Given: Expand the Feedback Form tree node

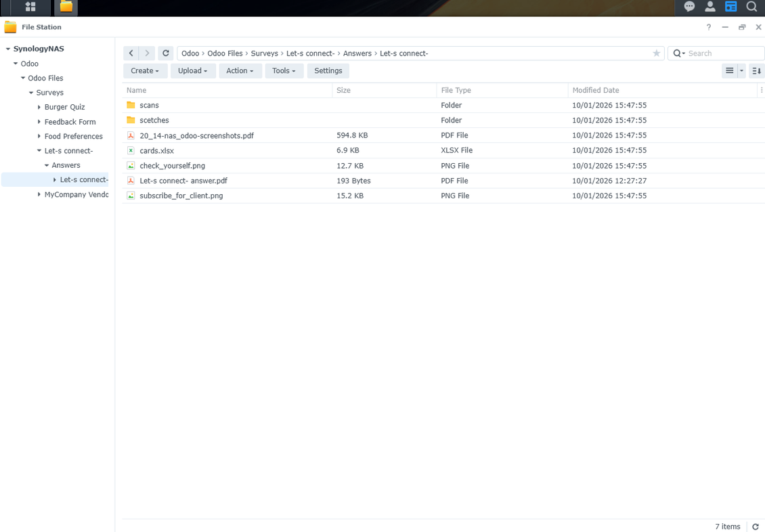Looking at the screenshot, I should pos(39,122).
